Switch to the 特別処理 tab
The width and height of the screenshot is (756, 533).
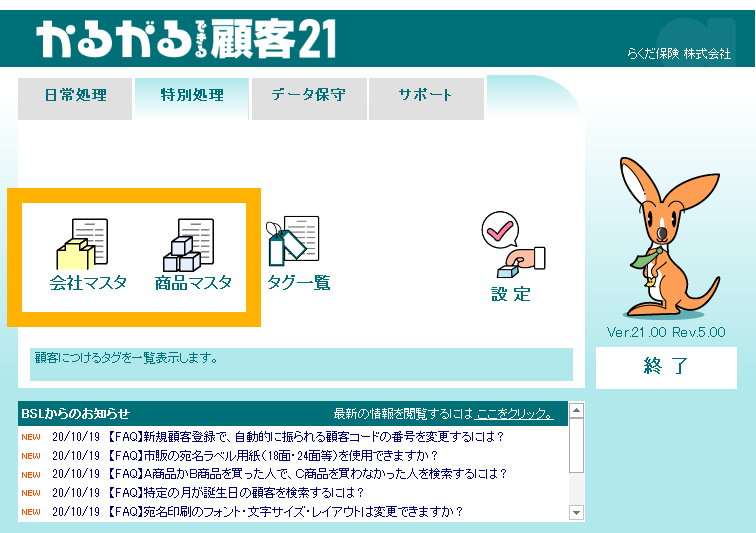coord(192,99)
